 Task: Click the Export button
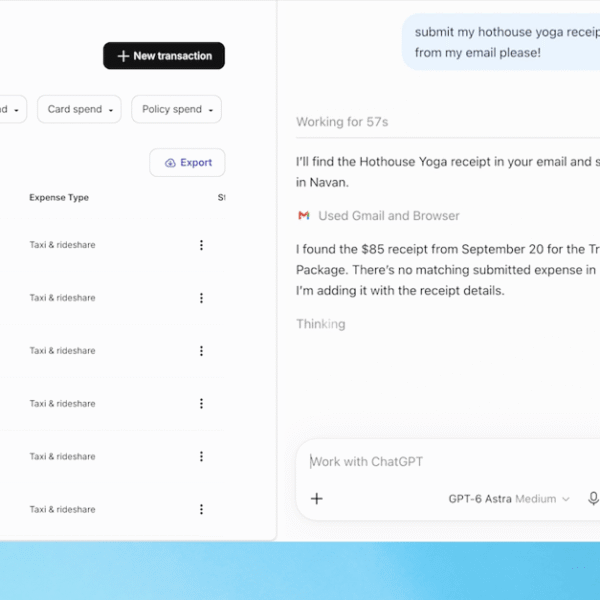click(x=187, y=163)
